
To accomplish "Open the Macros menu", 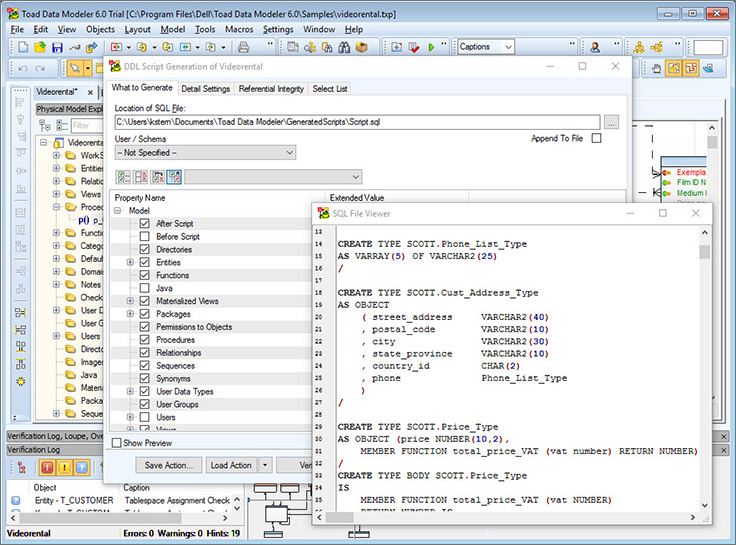I will [239, 30].
